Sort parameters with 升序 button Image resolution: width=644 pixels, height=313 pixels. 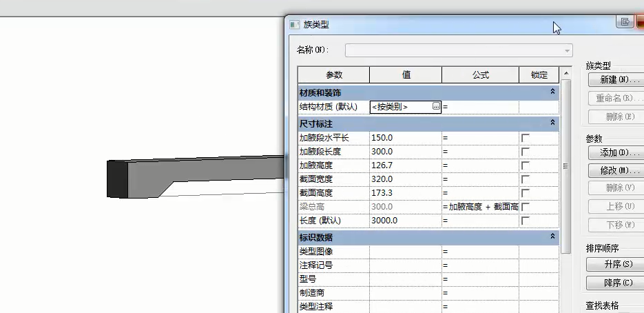click(x=614, y=264)
